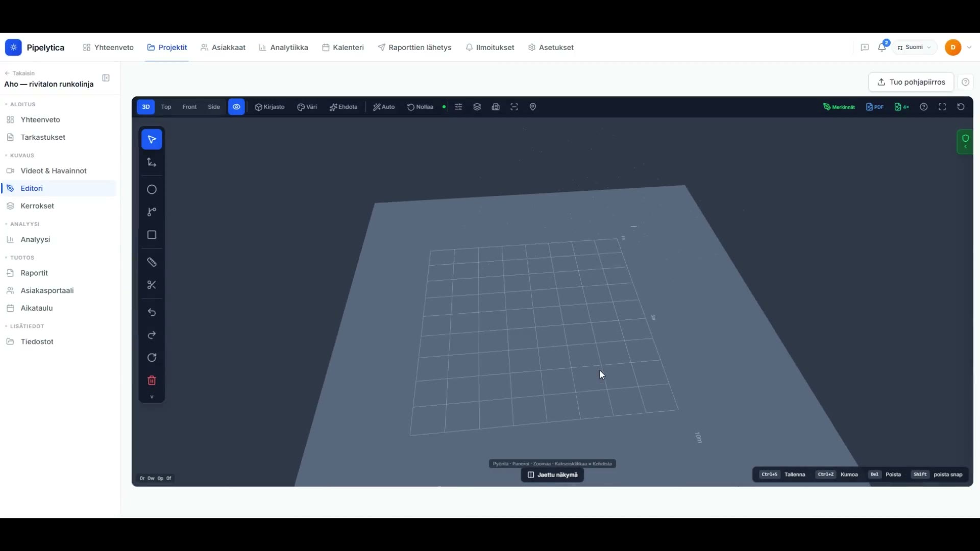The image size is (980, 551).
Task: Select the arrow pointer tool
Action: [x=152, y=139]
